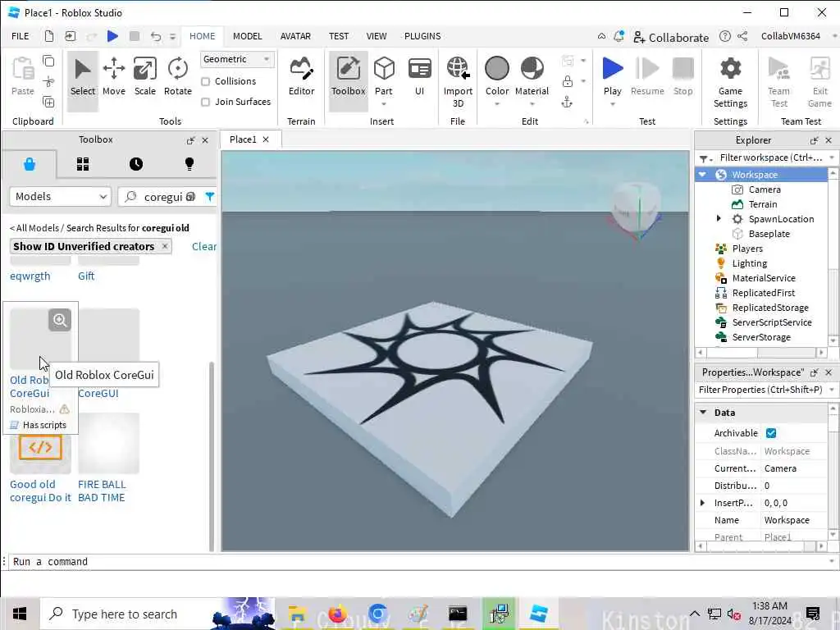
Task: Open the Color picker tool
Action: click(x=496, y=78)
